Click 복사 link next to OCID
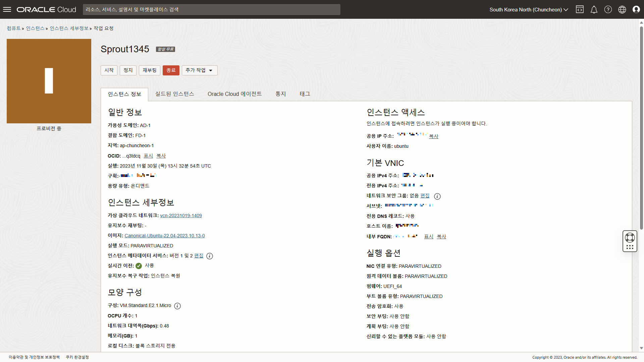 [161, 156]
